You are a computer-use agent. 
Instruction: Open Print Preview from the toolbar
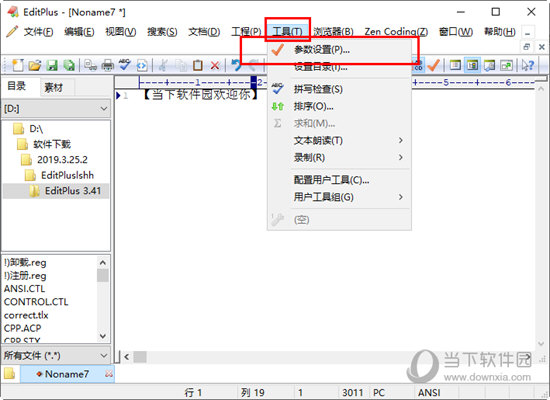tap(90, 65)
